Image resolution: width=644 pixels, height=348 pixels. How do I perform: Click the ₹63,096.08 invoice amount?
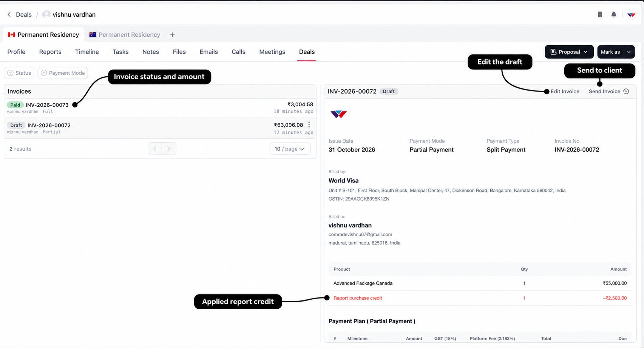[289, 125]
